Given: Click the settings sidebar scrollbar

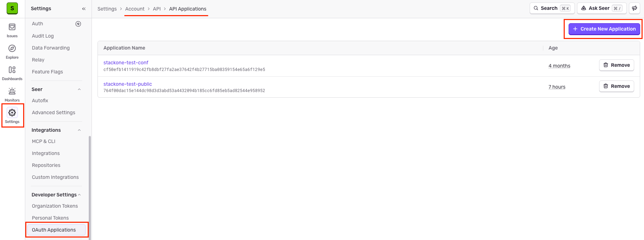Looking at the screenshot, I should coord(90,188).
